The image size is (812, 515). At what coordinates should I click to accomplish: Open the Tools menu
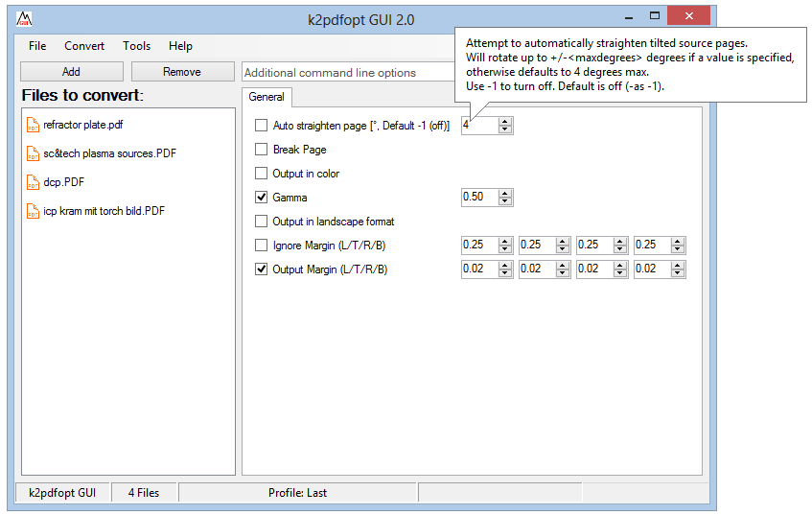point(137,46)
